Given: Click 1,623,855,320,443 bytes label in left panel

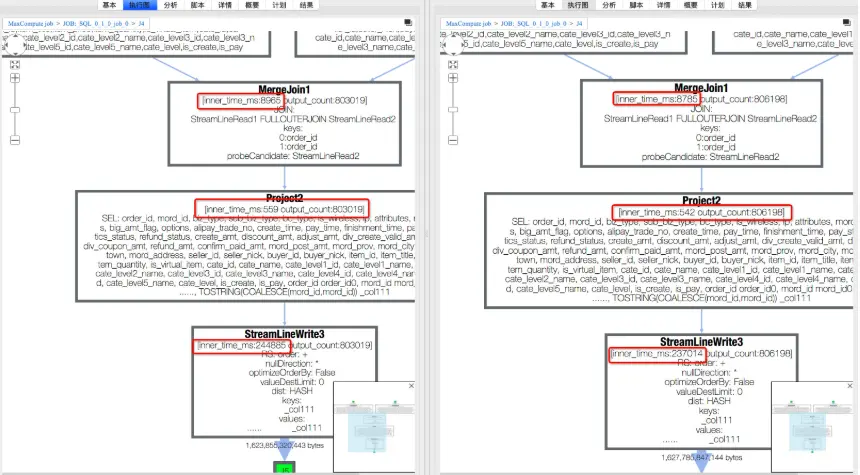Looking at the screenshot, I should click(x=285, y=445).
